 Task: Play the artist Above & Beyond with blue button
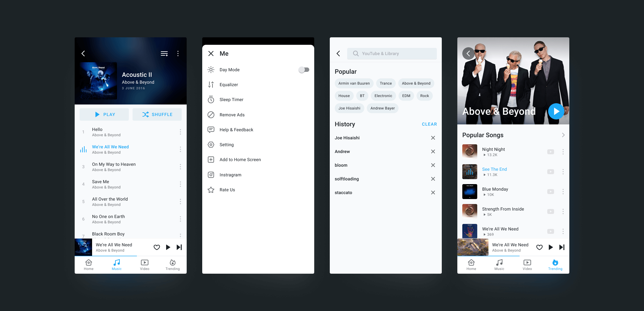point(556,111)
